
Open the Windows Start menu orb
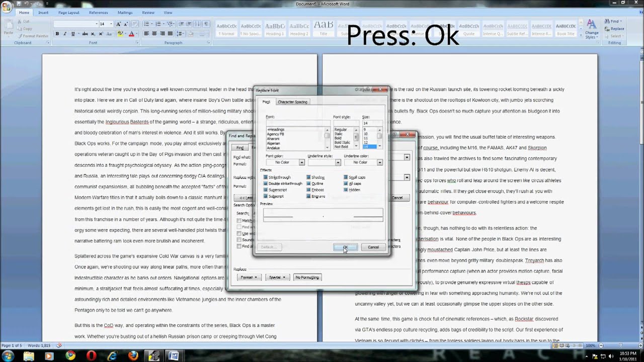pos(8,355)
